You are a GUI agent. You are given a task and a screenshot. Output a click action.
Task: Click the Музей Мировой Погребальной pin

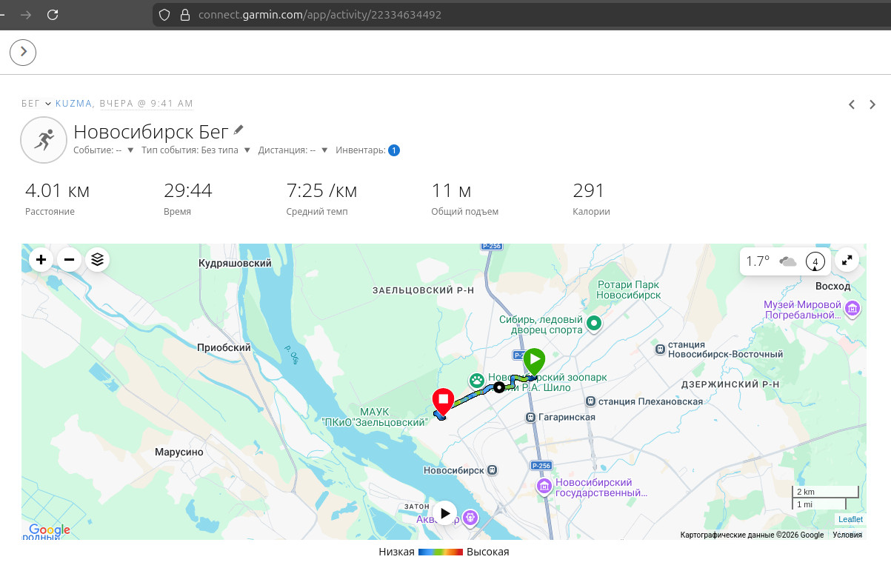coord(852,308)
